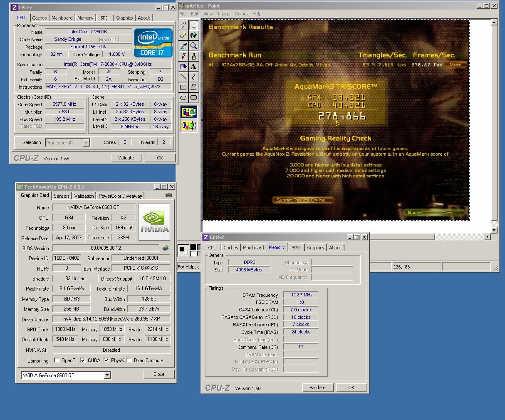Screen dimensions: 505x420
Task: Select the Magnifier tool in Paint
Action: (193, 46)
